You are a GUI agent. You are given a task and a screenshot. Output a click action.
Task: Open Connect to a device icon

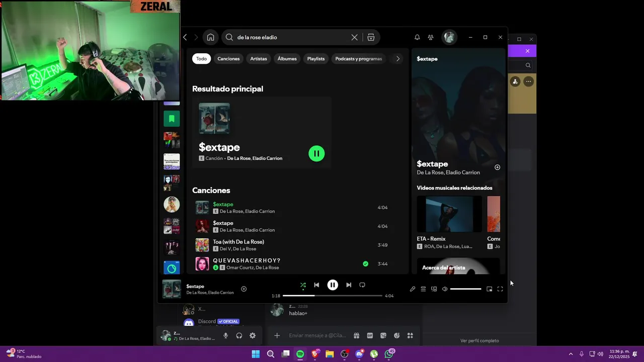pyautogui.click(x=434, y=289)
